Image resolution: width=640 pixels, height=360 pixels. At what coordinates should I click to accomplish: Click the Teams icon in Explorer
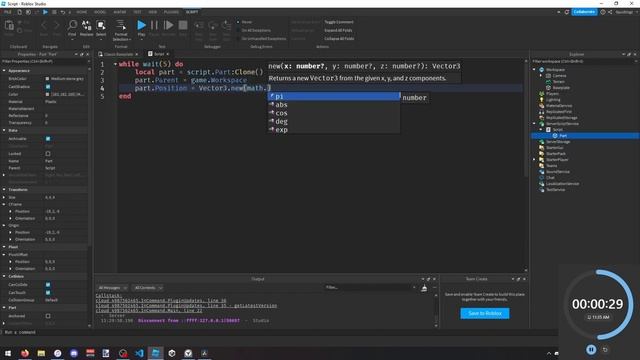pos(542,165)
